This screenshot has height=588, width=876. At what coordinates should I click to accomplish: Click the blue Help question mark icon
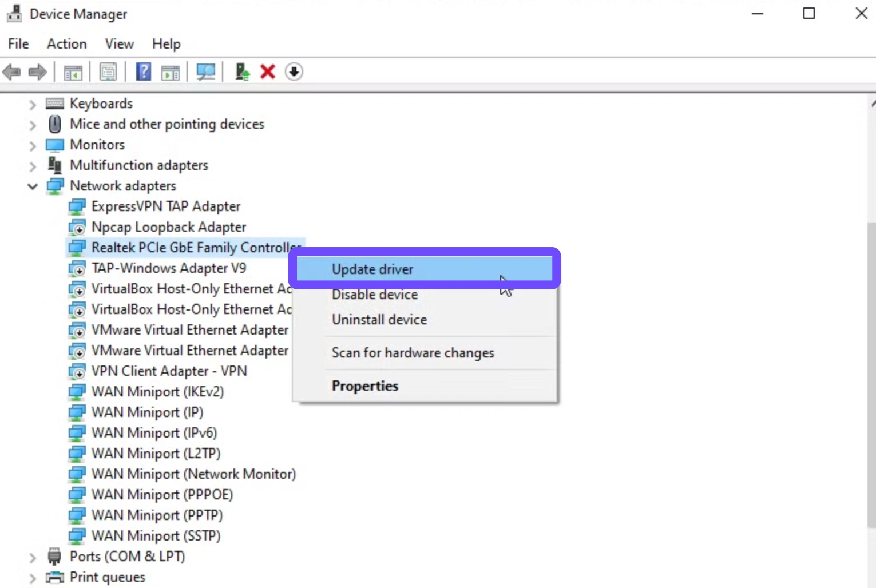[143, 72]
